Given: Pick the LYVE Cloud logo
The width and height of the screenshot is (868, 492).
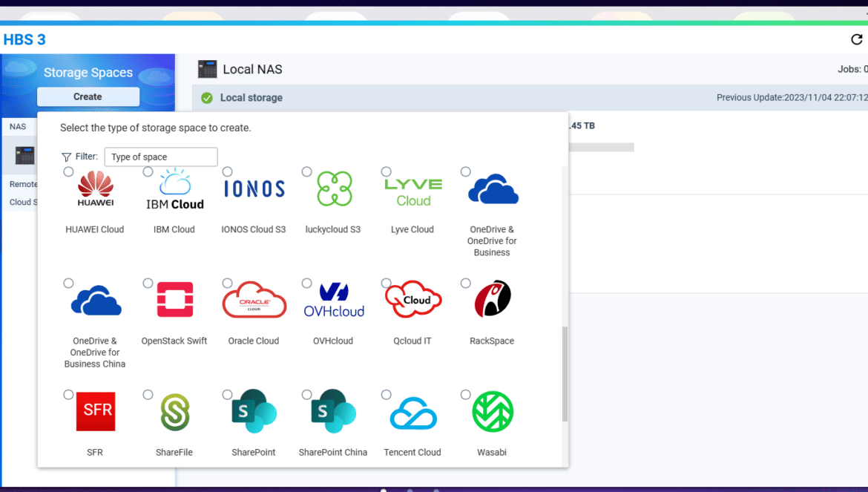Looking at the screenshot, I should tap(413, 192).
